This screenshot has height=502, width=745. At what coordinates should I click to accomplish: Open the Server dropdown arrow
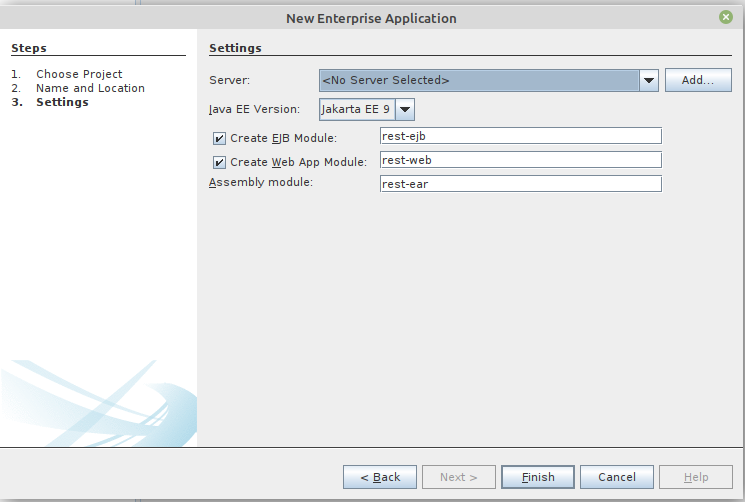point(649,81)
